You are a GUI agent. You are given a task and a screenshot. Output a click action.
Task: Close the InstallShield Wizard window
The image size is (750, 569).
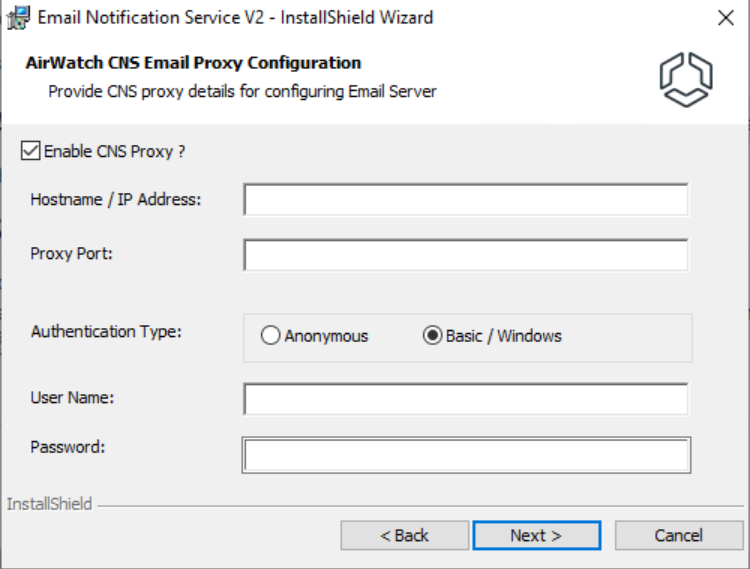726,18
